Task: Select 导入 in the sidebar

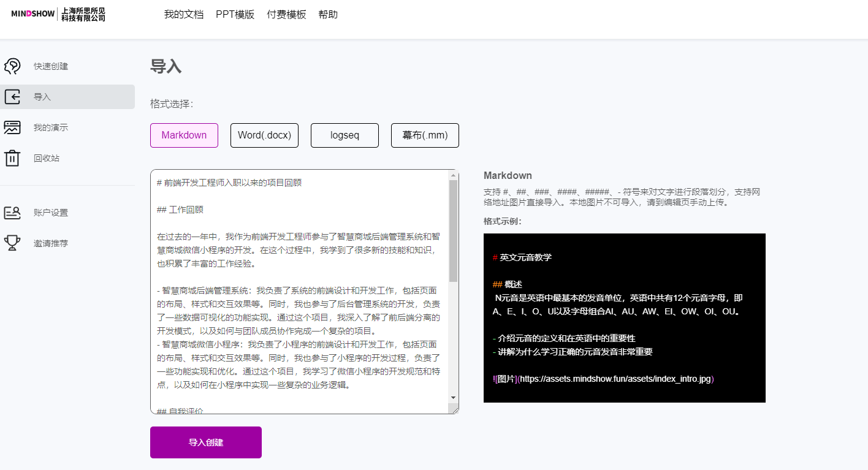Action: 67,97
